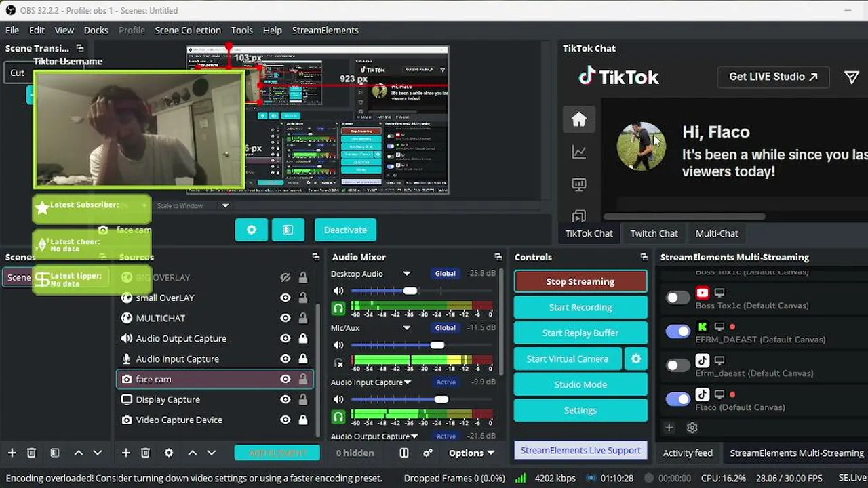Open StreamElements Live Support

[580, 450]
